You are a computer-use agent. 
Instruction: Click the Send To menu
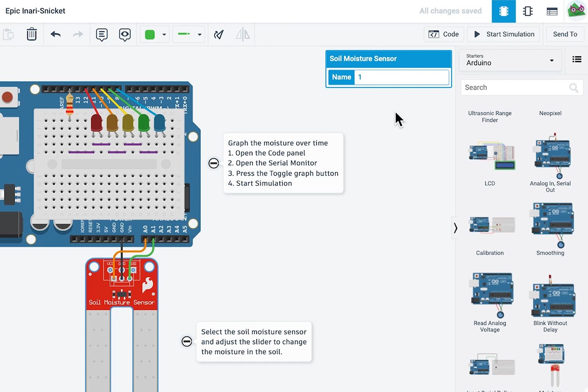point(565,34)
